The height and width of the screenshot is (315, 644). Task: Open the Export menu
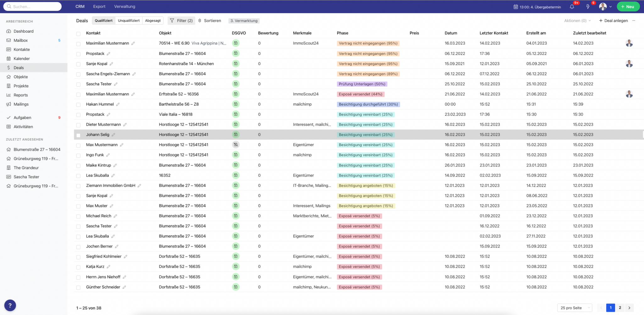pos(99,7)
